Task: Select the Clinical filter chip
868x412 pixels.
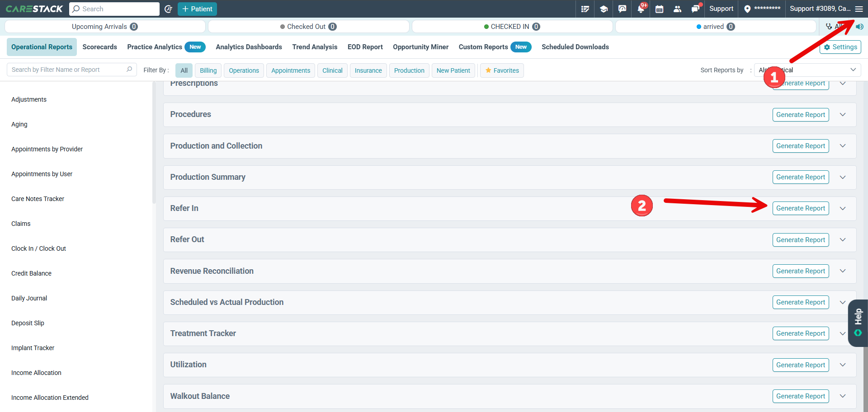Action: coord(332,70)
